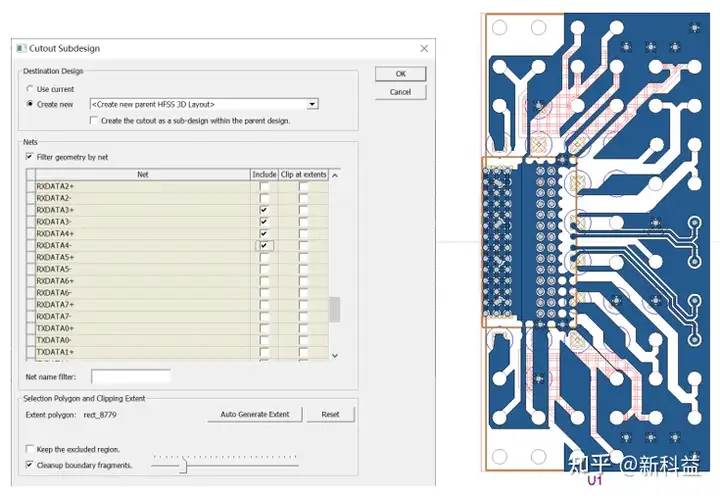Click the cleanup boundary fragments slider handle
Viewport: 720px width, 496px height.
click(184, 465)
